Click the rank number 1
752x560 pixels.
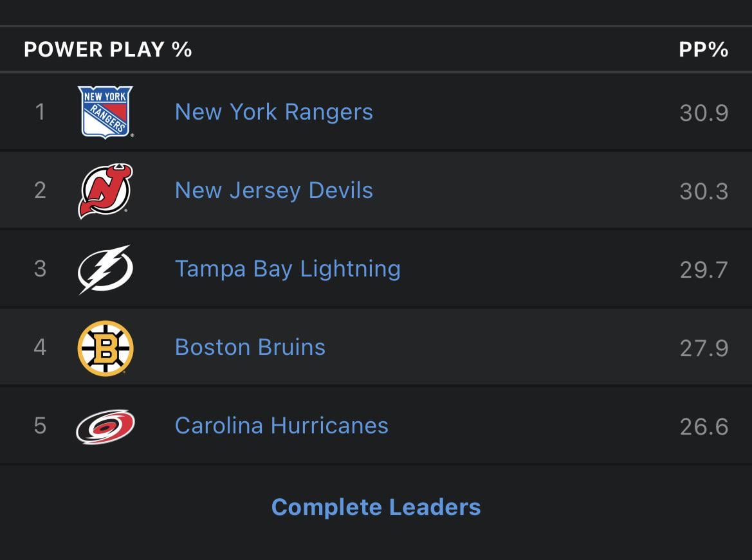40,112
